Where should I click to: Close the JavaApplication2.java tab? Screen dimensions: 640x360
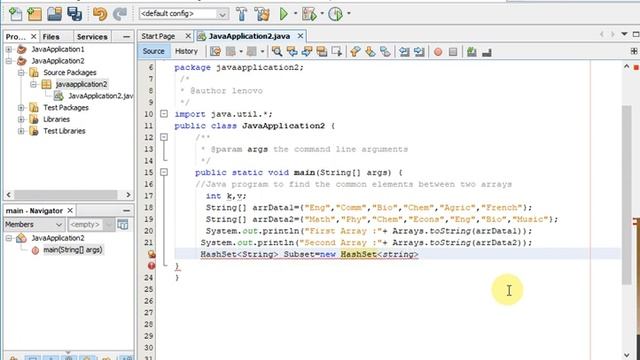(300, 36)
